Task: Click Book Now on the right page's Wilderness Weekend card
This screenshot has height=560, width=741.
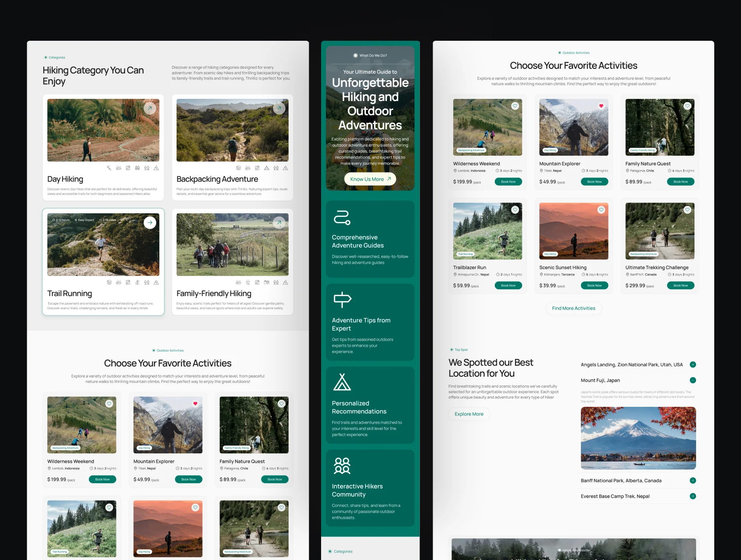Action: pos(508,182)
